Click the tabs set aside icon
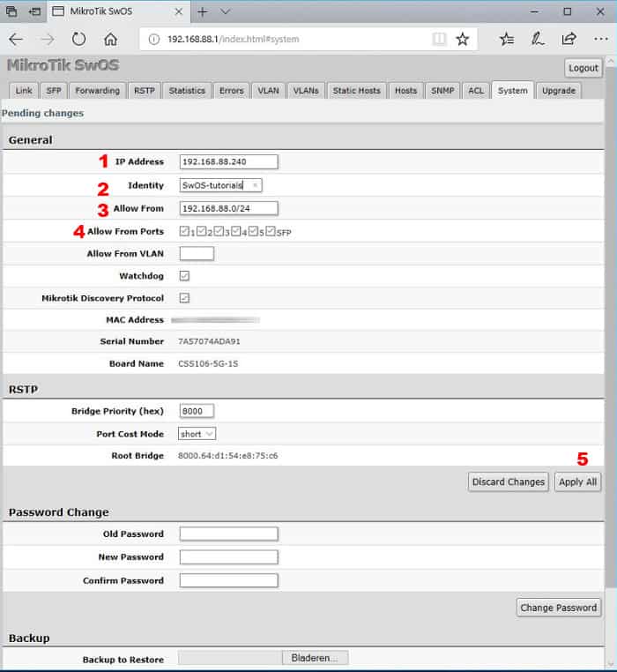 11,11
